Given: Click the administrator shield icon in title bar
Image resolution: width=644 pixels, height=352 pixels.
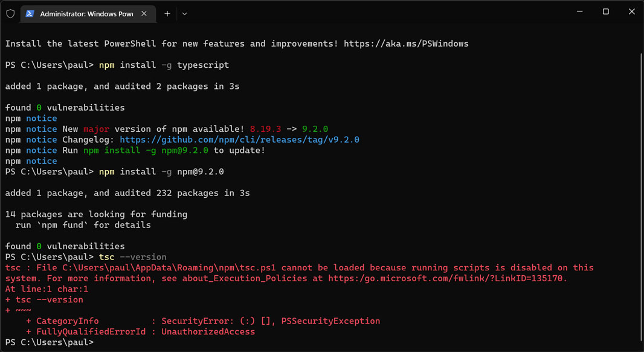Looking at the screenshot, I should (x=10, y=13).
